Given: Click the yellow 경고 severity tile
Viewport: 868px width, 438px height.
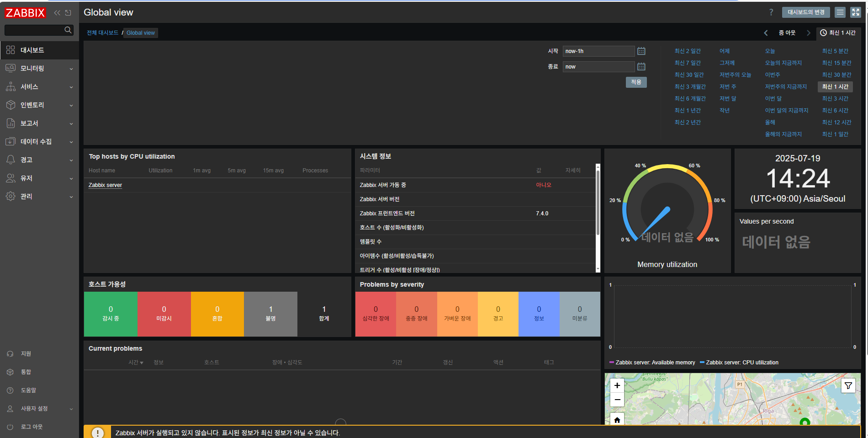Looking at the screenshot, I should click(498, 314).
